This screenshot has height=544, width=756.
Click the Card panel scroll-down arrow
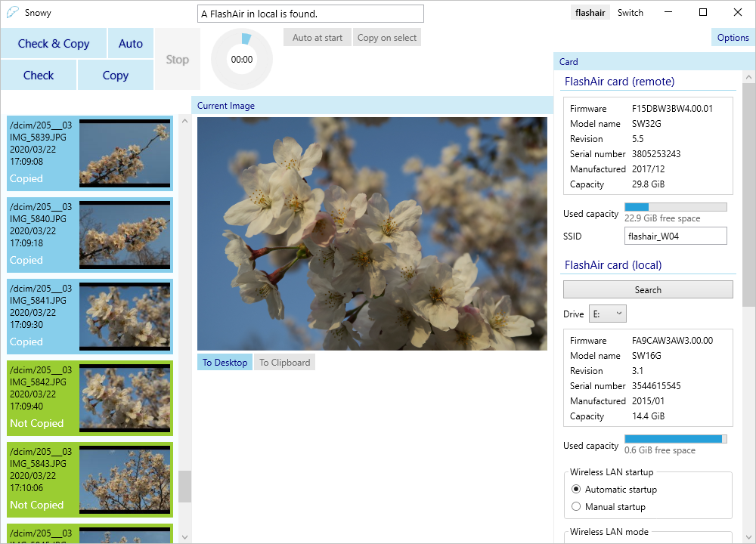(x=748, y=536)
